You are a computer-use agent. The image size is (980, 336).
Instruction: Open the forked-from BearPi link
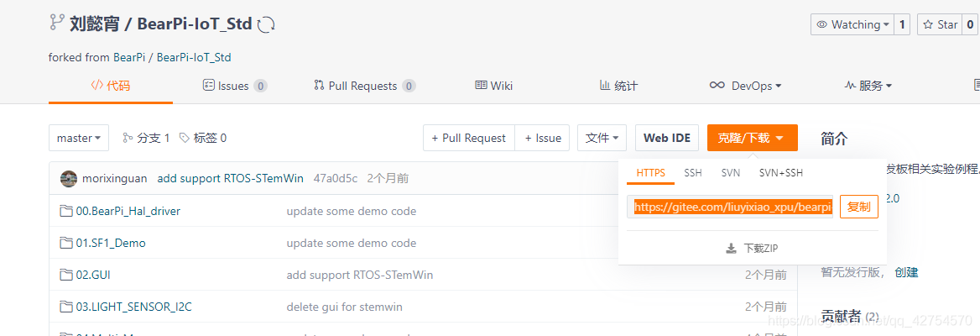129,57
